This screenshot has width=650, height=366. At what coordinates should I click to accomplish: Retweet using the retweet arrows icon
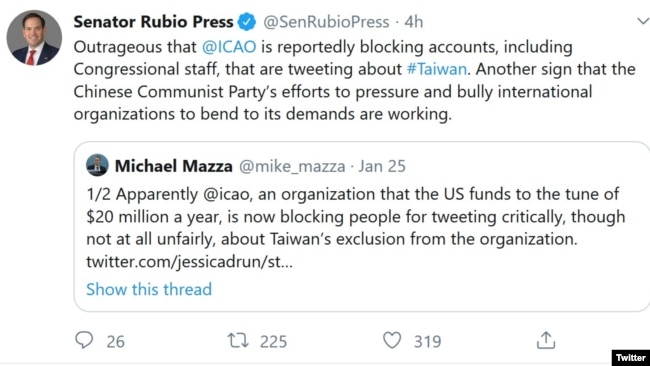tap(238, 340)
